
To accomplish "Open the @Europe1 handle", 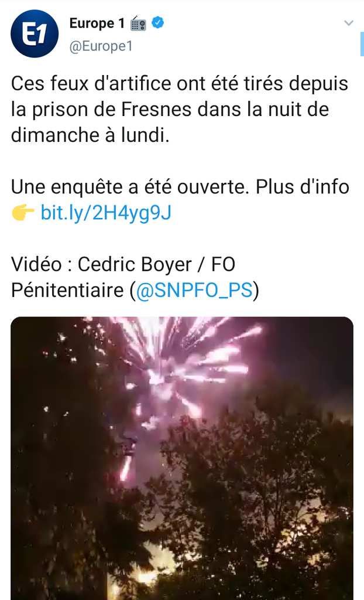I will (x=101, y=46).
